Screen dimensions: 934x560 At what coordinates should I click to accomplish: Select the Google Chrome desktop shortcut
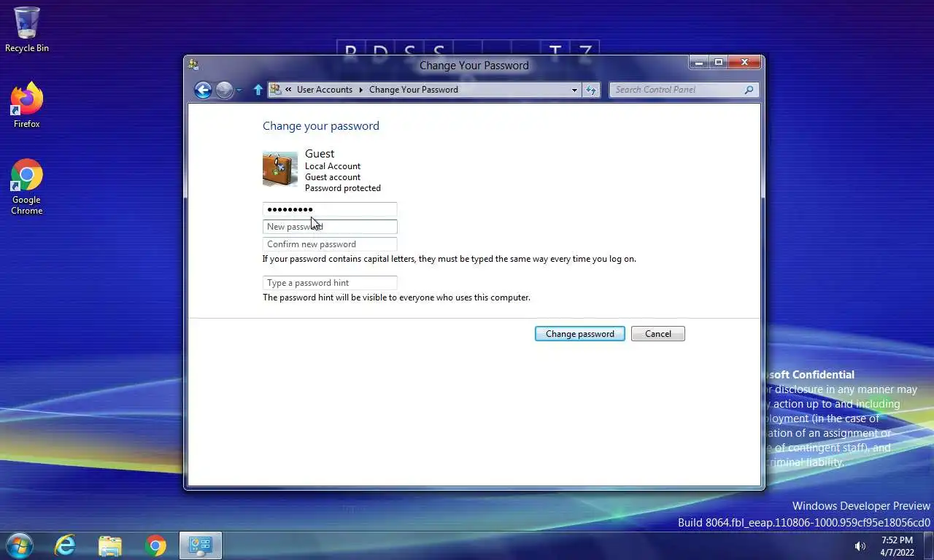27,187
